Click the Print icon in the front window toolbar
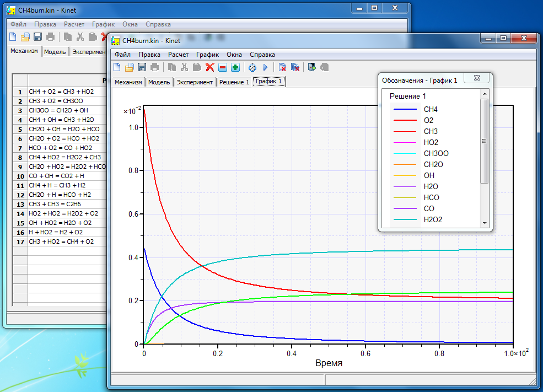Viewport: 543px width, 392px height. [x=155, y=67]
